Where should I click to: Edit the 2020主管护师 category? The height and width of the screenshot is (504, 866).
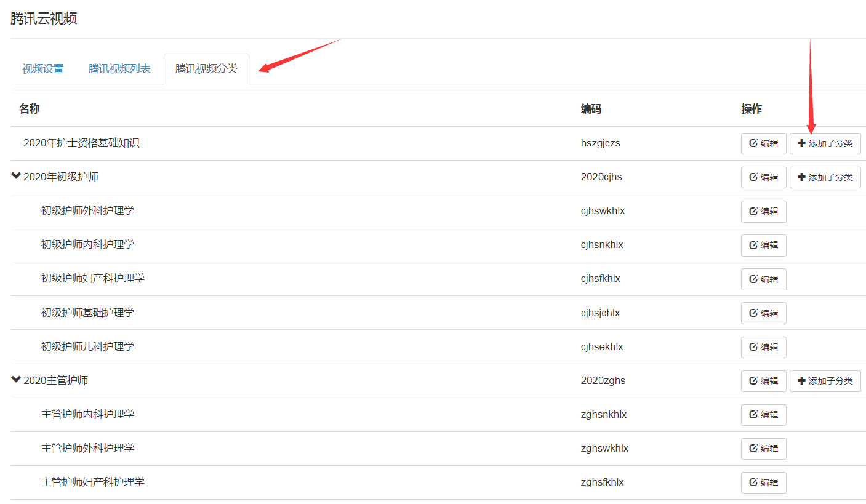pyautogui.click(x=763, y=381)
